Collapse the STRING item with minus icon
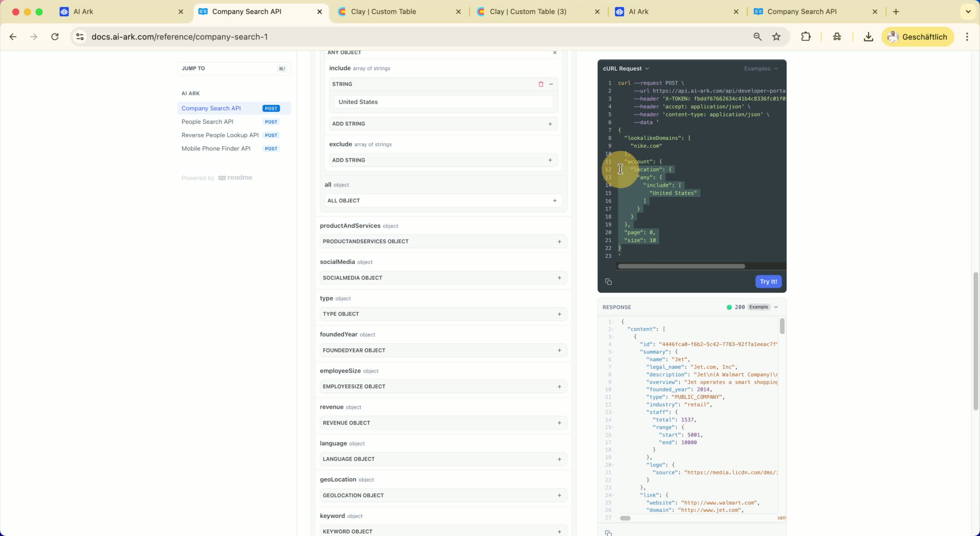This screenshot has height=536, width=980. 551,84
